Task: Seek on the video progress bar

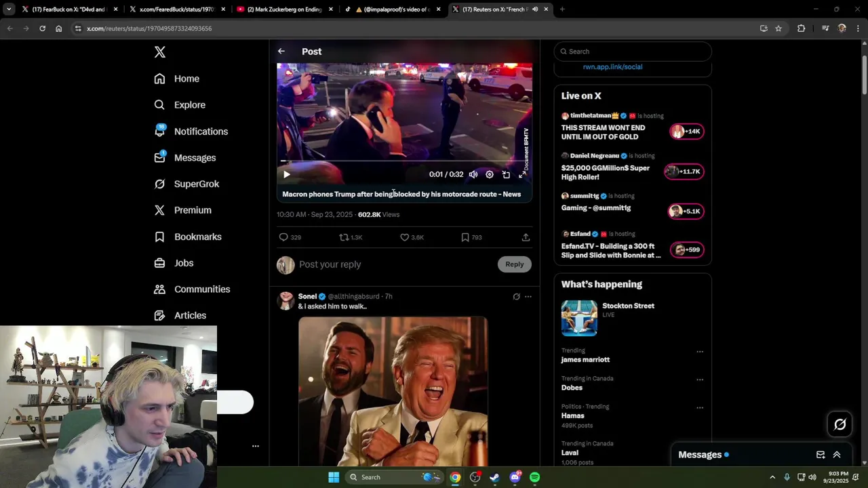Action: [404, 161]
